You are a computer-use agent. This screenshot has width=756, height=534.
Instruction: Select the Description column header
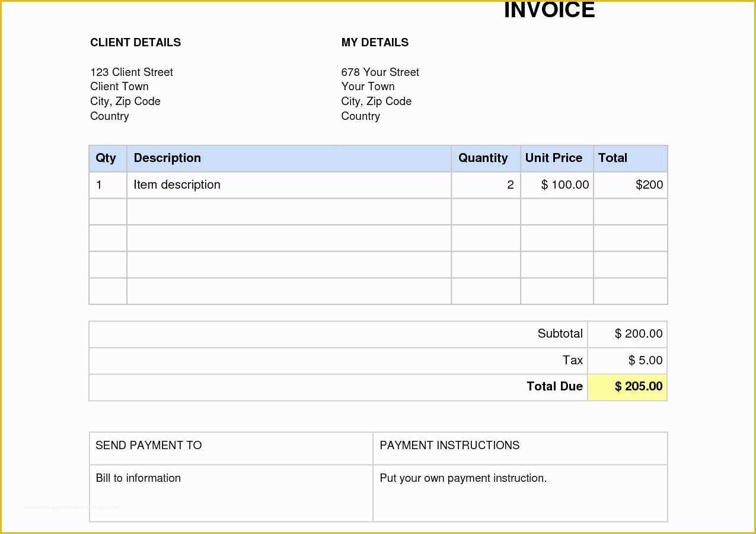[x=167, y=158]
